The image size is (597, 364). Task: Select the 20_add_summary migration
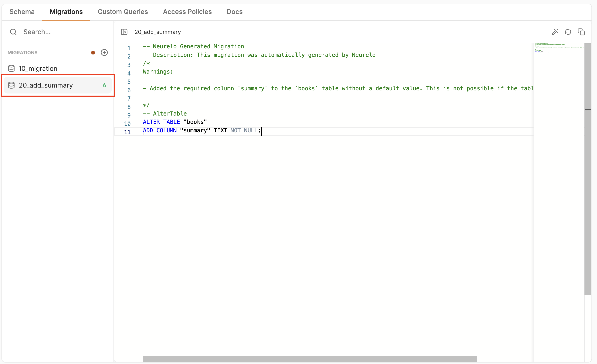coord(46,85)
